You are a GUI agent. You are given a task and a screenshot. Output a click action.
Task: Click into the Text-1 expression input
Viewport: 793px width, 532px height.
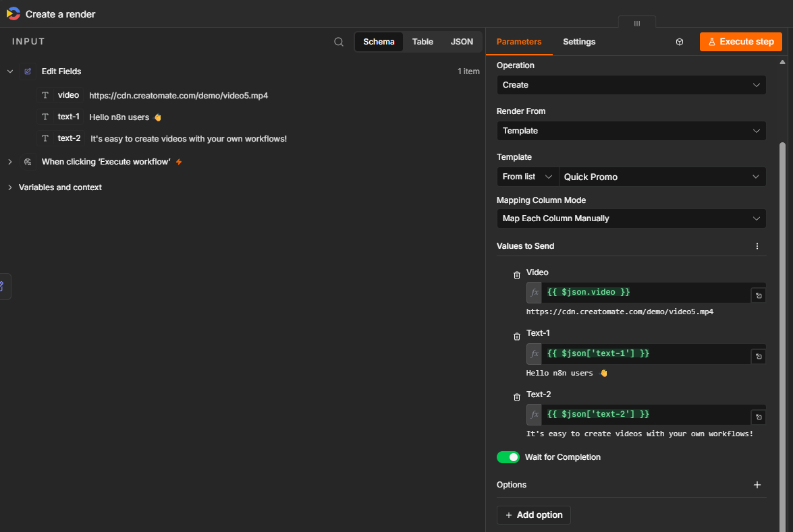click(646, 354)
